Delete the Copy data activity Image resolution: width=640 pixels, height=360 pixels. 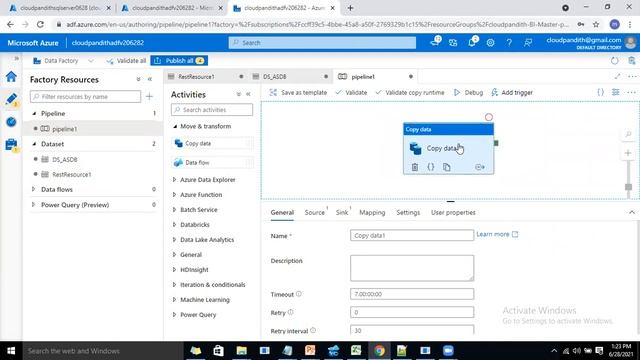[415, 167]
